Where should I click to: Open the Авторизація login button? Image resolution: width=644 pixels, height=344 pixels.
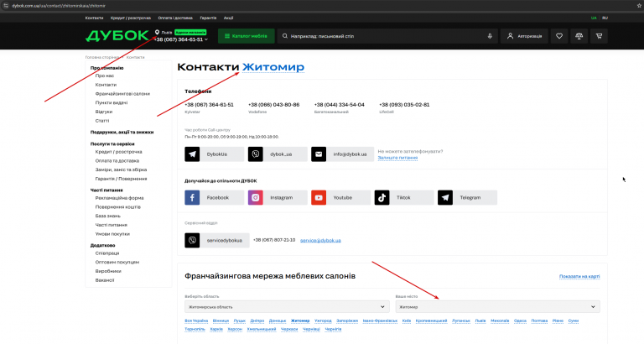point(524,36)
